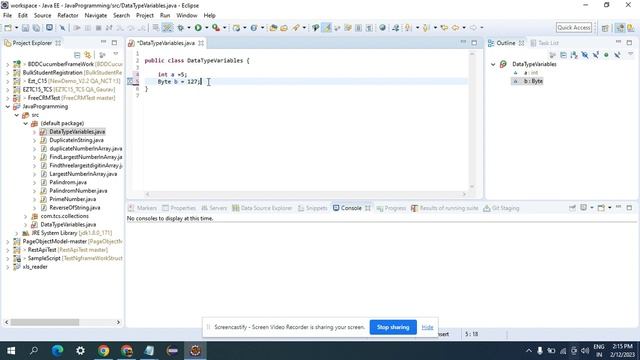Viewport: 640px width, 360px height.
Task: Switch to the Java EE perspective icon
Action: click(620, 28)
